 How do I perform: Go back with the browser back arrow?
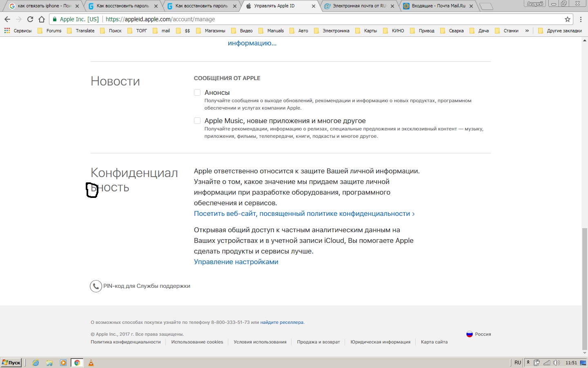7,19
